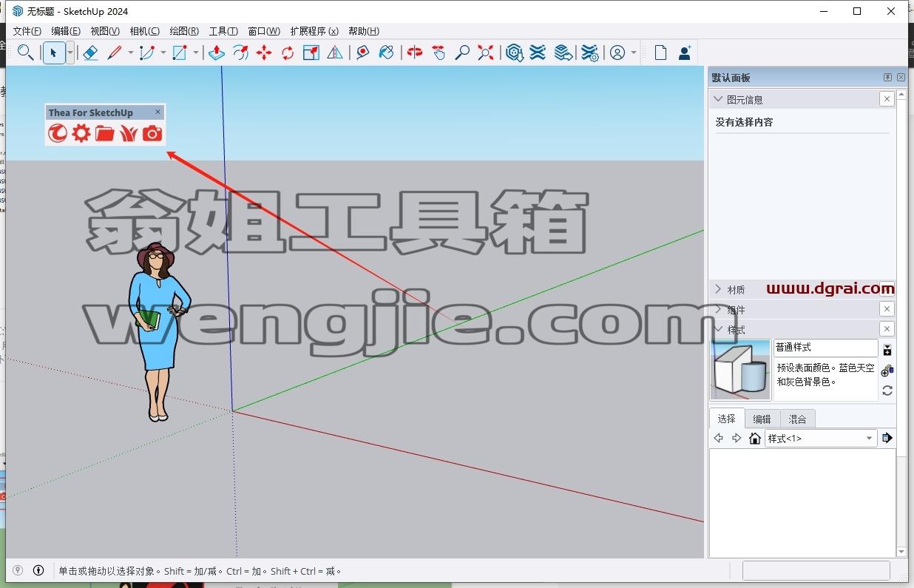Choose the Arc tool
Viewport: 914px width, 588px height.
click(x=147, y=53)
